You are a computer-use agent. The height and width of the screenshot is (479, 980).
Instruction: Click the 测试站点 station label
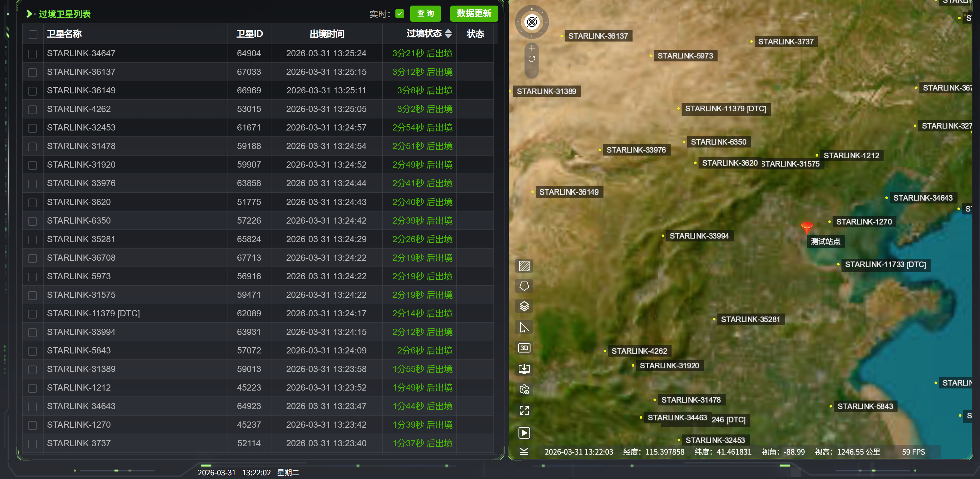tap(825, 241)
